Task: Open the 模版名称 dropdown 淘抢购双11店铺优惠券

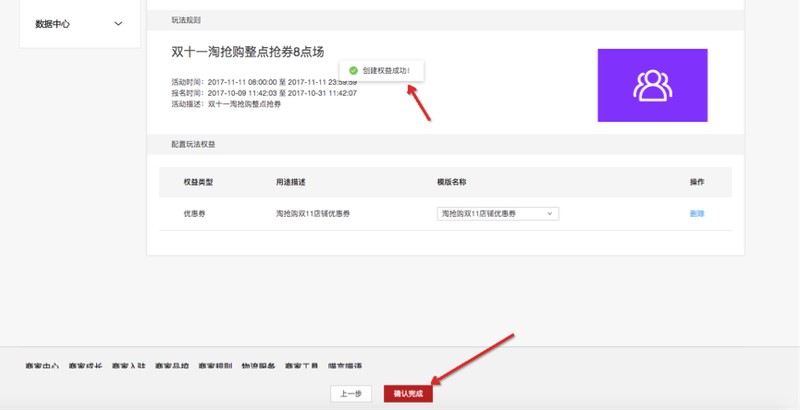Action: pyautogui.click(x=497, y=214)
